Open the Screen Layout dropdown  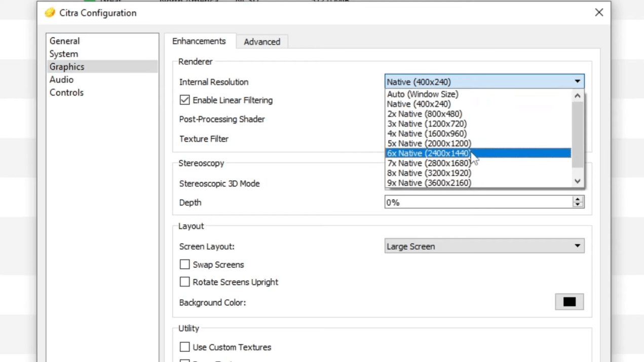(x=484, y=246)
